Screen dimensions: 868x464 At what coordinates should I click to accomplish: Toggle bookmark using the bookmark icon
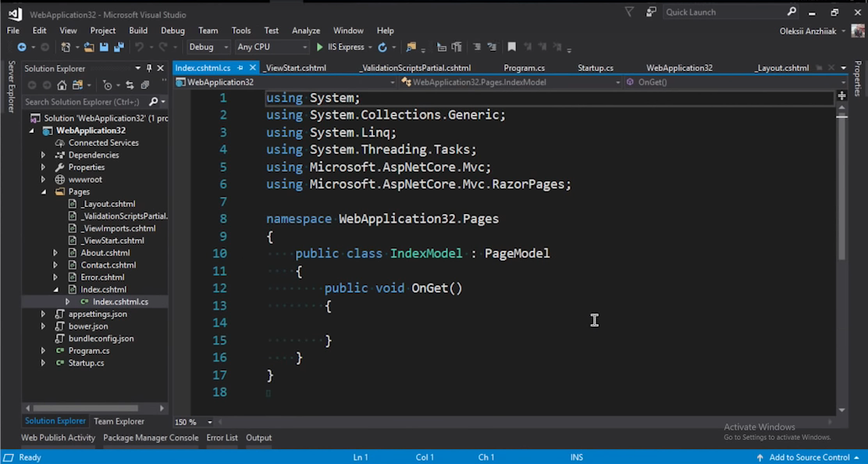pos(511,47)
